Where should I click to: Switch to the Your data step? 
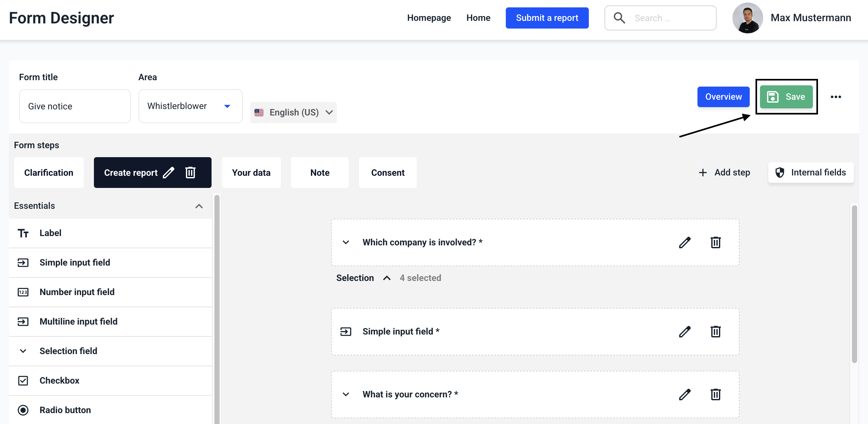click(251, 173)
